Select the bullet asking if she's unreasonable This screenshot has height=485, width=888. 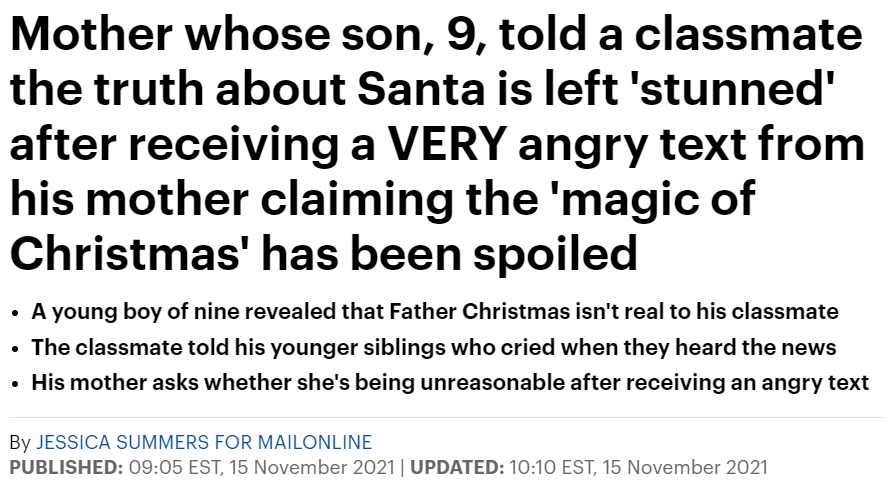tap(450, 382)
